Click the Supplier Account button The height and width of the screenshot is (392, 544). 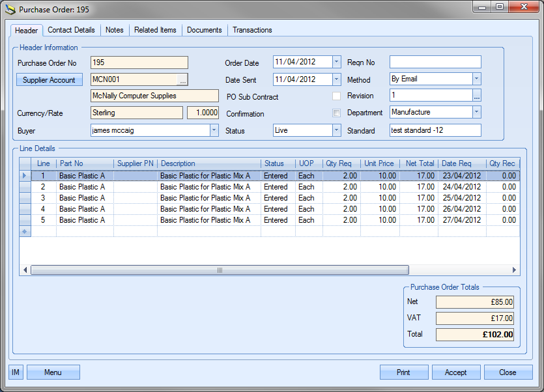50,80
